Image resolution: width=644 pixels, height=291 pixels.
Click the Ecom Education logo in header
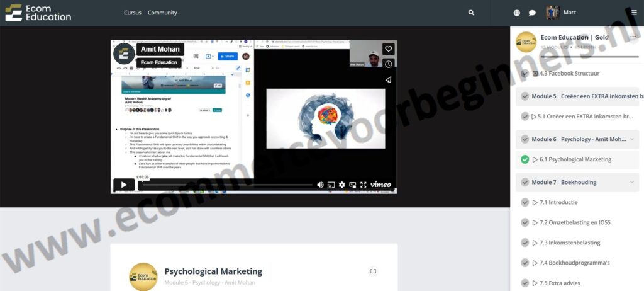click(x=38, y=13)
